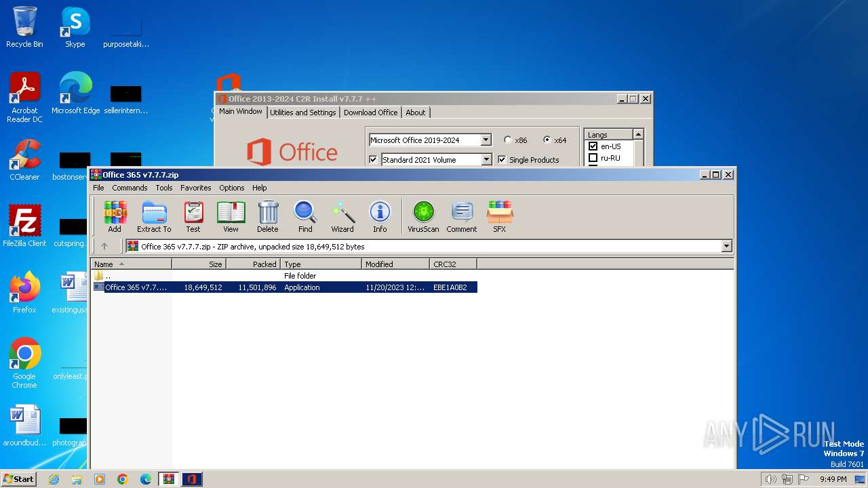Click the Find toolbar icon

click(305, 217)
